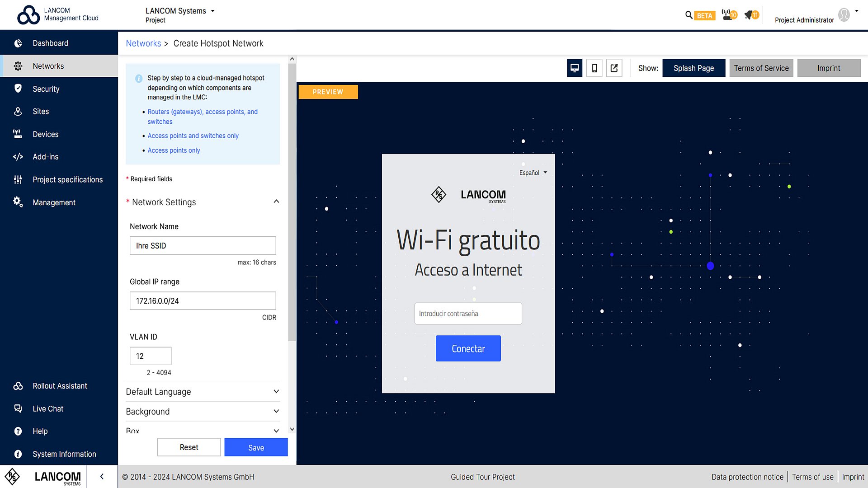Select desktop preview mode
This screenshot has height=488, width=868.
[574, 68]
